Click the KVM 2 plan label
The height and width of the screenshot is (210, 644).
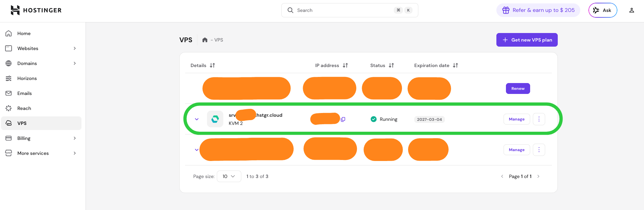point(236,123)
